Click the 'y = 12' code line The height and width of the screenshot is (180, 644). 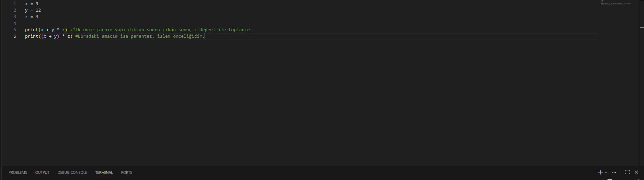33,10
